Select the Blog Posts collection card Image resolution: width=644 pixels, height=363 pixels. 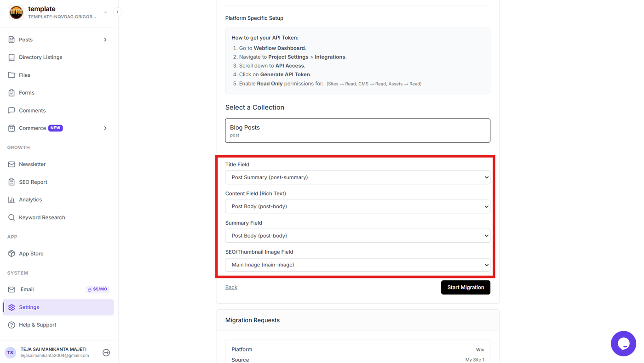click(x=357, y=130)
